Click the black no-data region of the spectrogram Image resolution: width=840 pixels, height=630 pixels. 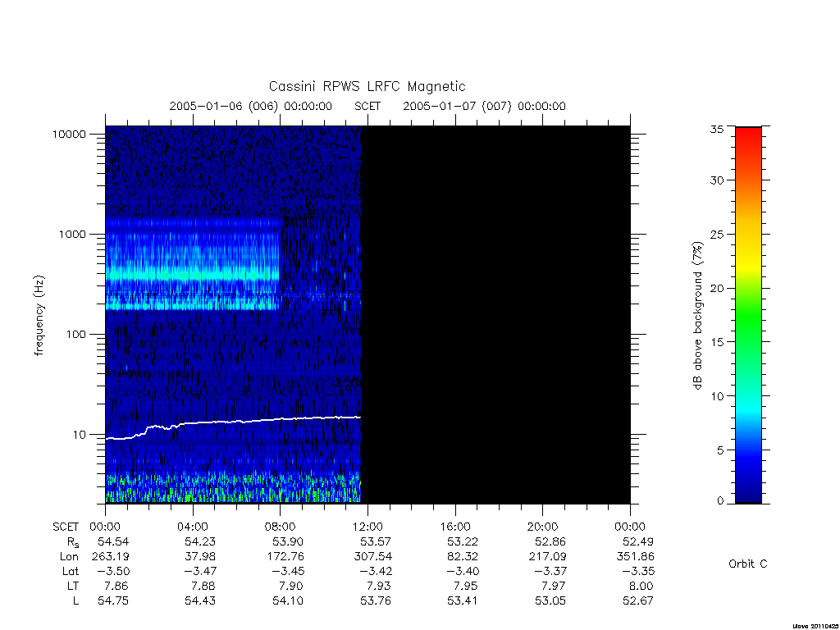(495, 315)
